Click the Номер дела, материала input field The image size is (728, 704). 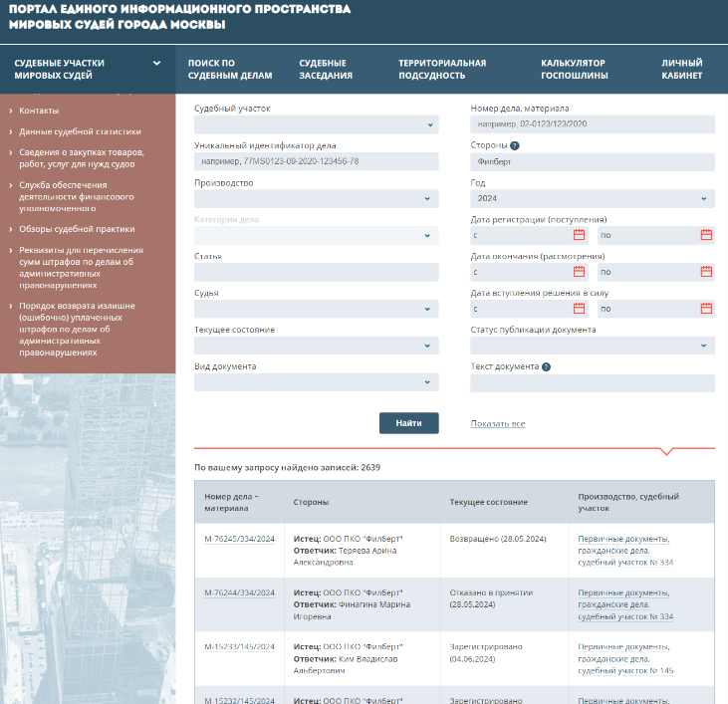pyautogui.click(x=592, y=125)
